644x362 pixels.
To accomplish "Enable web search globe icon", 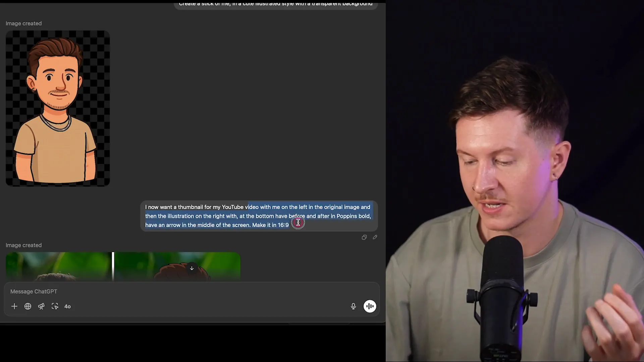I will [x=28, y=306].
